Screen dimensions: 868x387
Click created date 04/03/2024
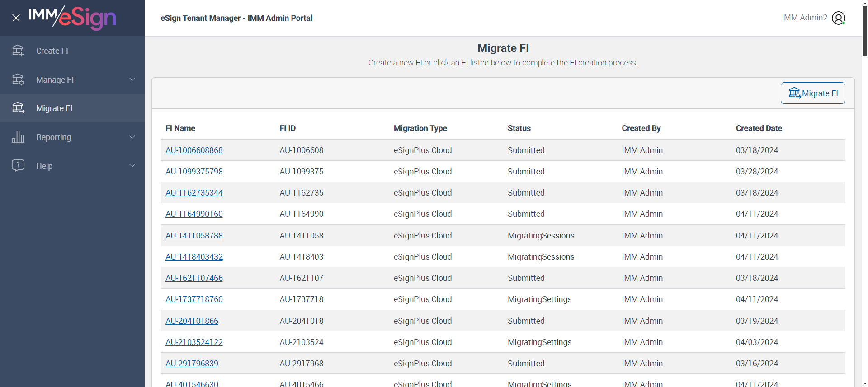click(x=757, y=342)
